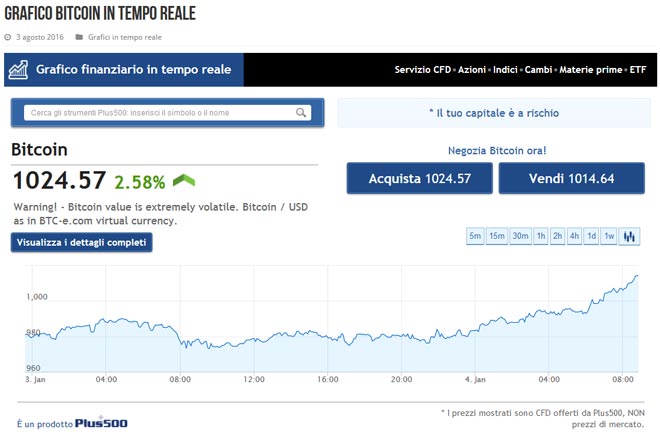Select the 5m chart interval
The width and height of the screenshot is (660, 435).
475,237
